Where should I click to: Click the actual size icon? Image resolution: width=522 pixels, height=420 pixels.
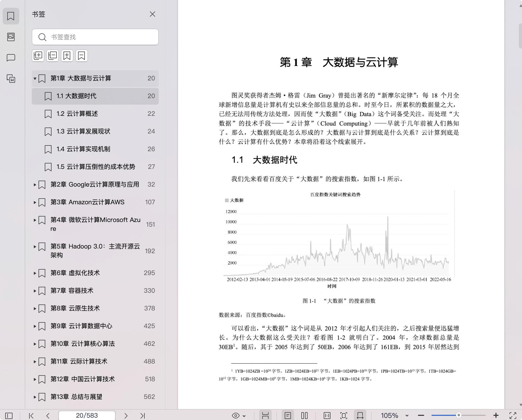[x=327, y=416]
